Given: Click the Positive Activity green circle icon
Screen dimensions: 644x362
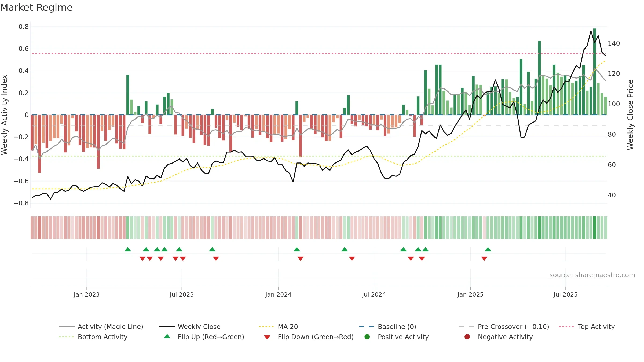Looking at the screenshot, I should point(367,337).
